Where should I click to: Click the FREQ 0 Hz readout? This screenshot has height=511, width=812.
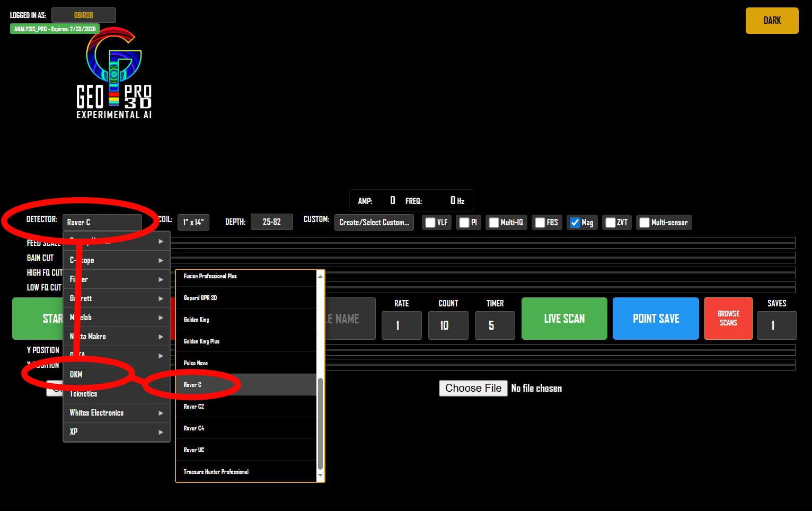click(x=435, y=201)
